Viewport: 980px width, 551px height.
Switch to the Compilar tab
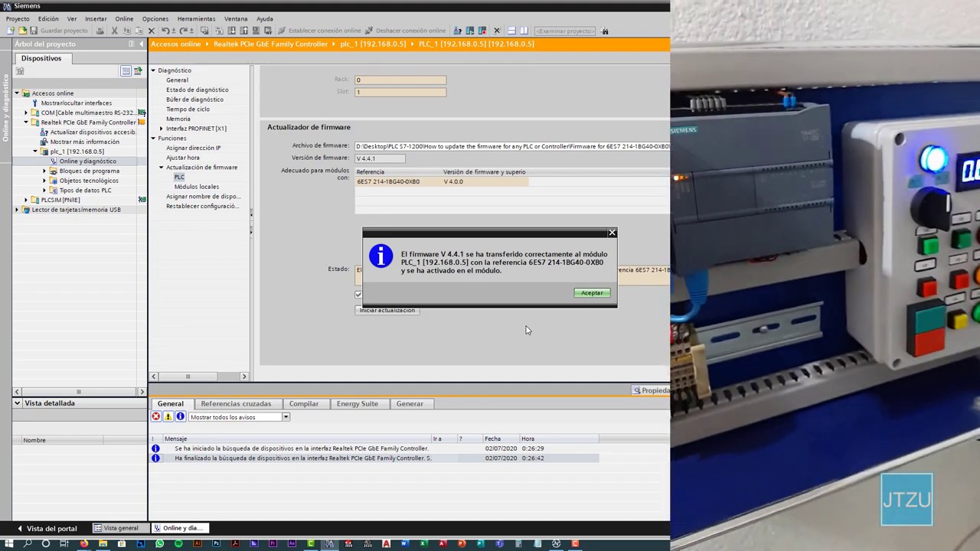(304, 403)
